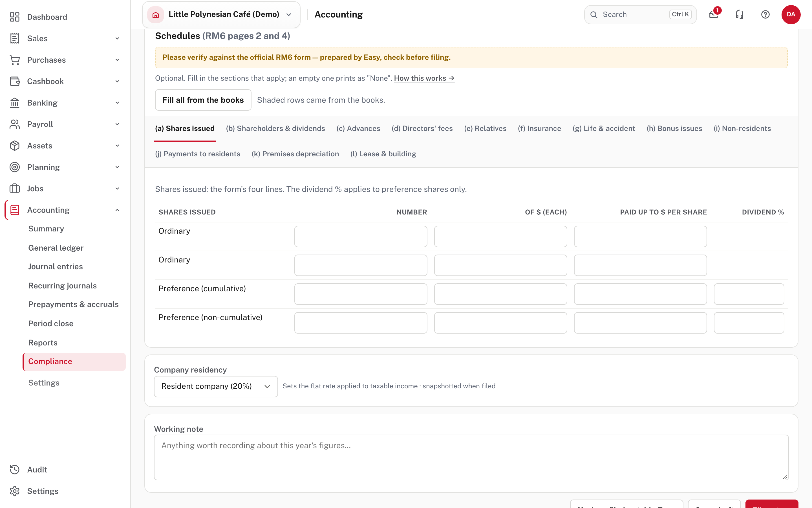
Task: Expand the Purchases menu chevron
Action: (117, 60)
